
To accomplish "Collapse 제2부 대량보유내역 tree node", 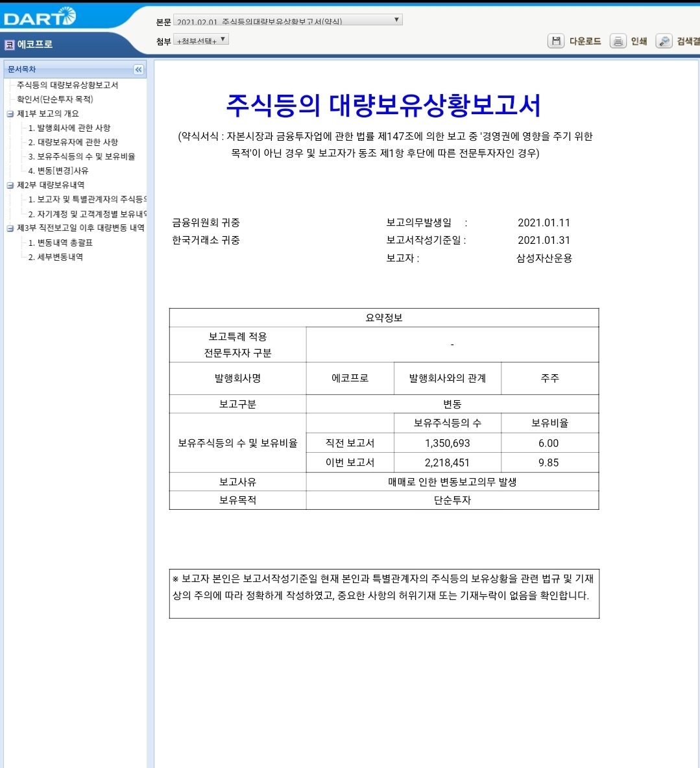I will tap(10, 185).
